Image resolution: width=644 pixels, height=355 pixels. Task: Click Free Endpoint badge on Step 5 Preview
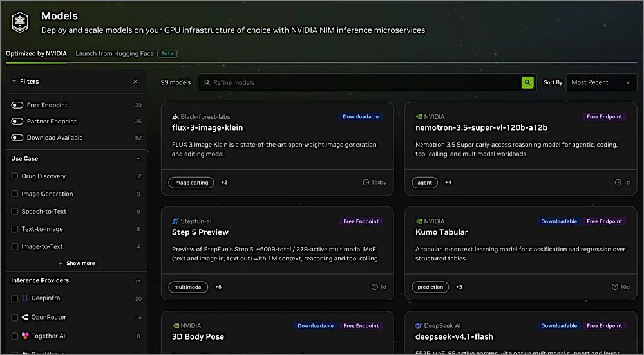[x=361, y=221]
